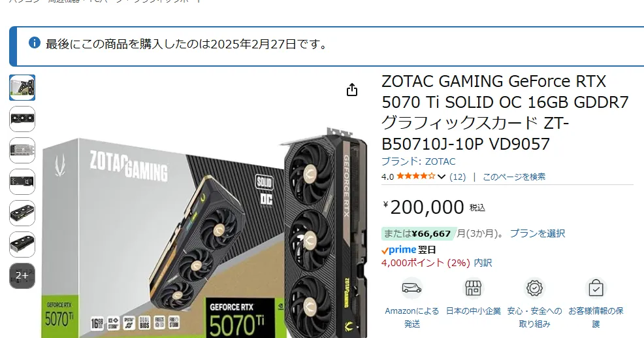The height and width of the screenshot is (338, 644).
Task: Select the sixth product thumbnail
Action: [x=22, y=245]
